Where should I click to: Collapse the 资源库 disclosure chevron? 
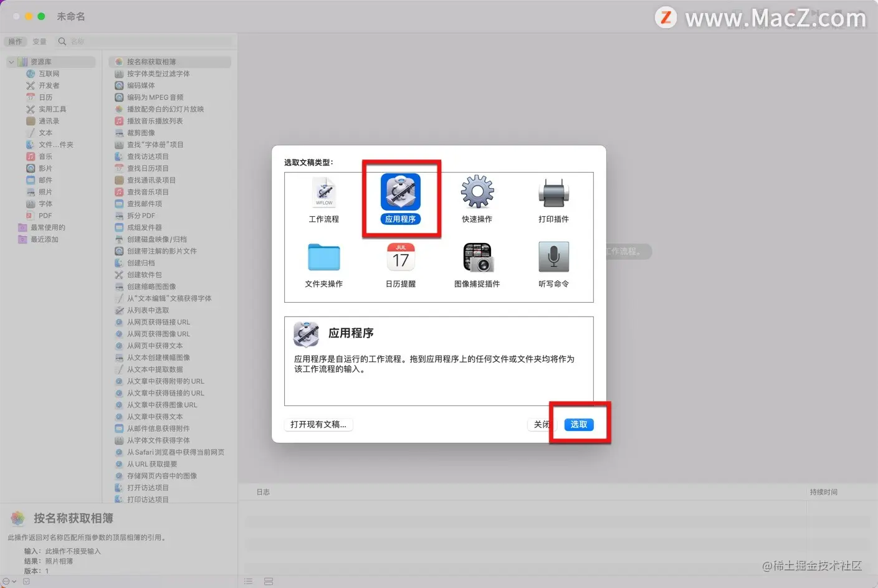click(11, 62)
